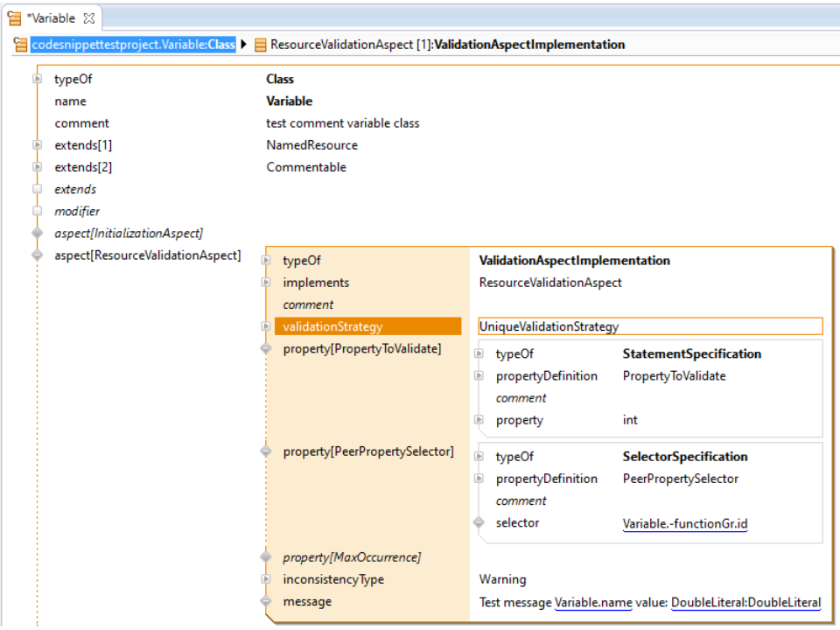Image resolution: width=840 pixels, height=630 pixels.
Task: Click the UniqueValidationStrategy input field
Action: (x=649, y=326)
